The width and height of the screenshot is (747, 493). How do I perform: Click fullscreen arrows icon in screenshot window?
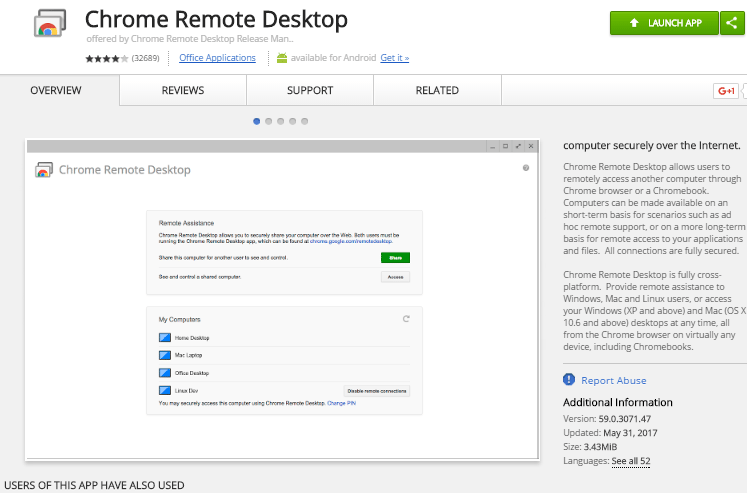click(518, 147)
